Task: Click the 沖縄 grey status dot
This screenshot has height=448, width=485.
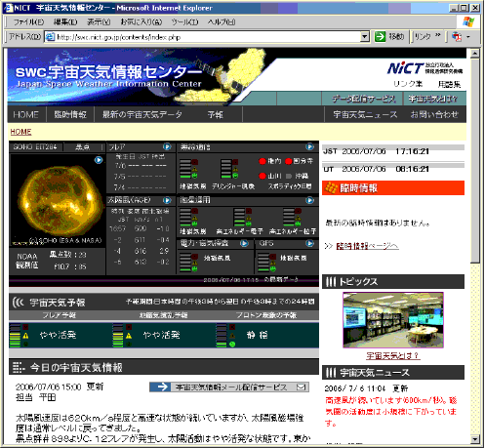Action: [x=289, y=176]
